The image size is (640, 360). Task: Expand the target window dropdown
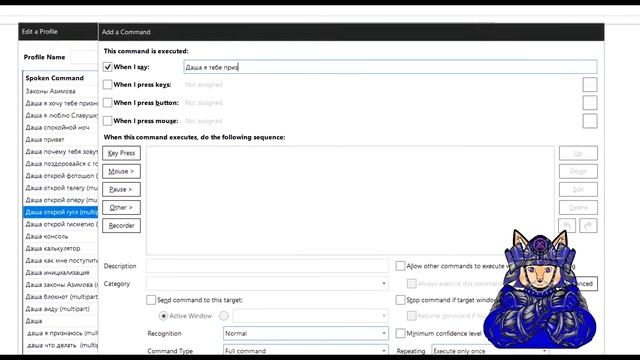[x=311, y=316]
